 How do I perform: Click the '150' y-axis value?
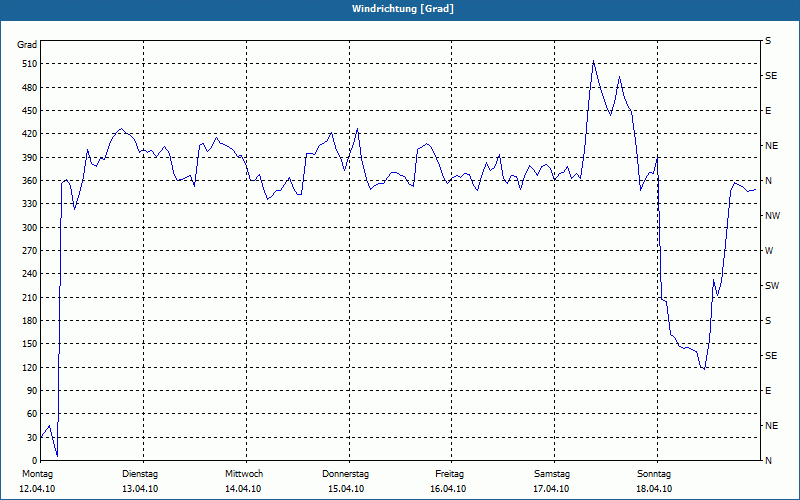[30, 344]
